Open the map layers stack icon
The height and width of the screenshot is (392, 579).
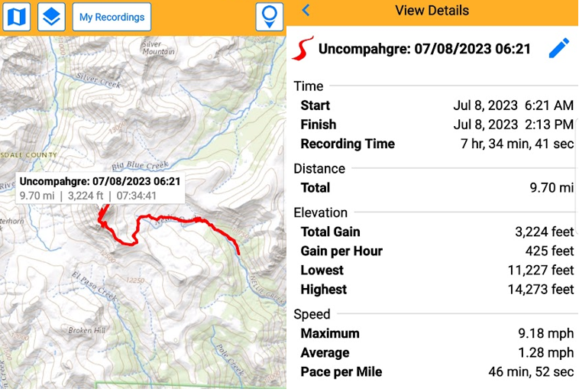click(51, 17)
